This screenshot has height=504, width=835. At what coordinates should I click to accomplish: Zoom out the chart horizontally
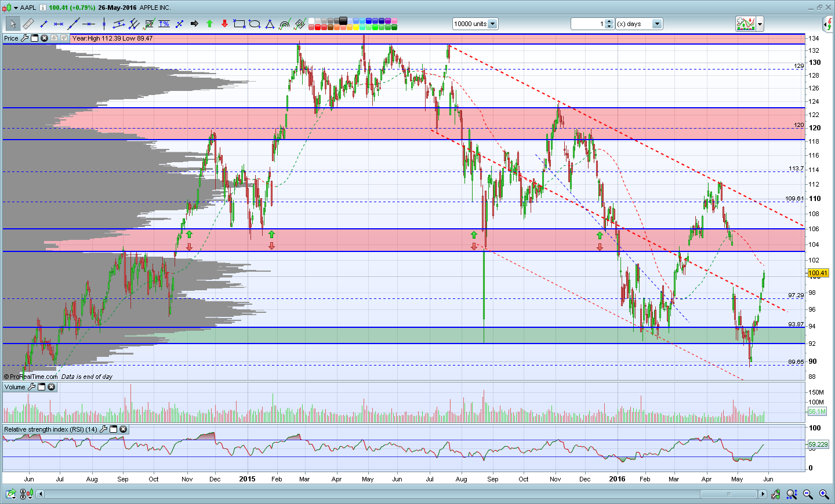tap(808, 494)
